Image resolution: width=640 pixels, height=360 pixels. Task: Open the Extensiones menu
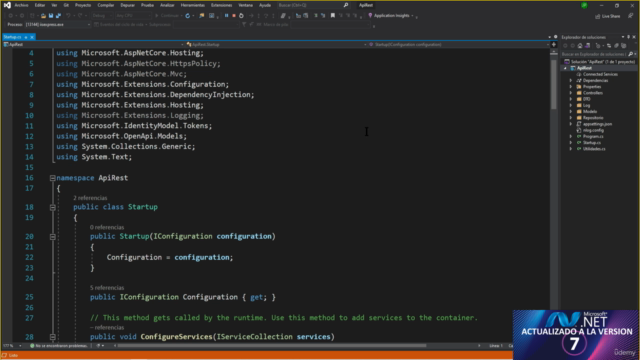coord(221,5)
